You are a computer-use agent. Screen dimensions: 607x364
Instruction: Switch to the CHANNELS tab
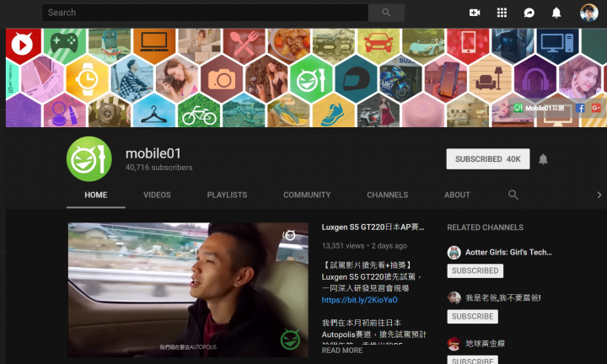pyautogui.click(x=388, y=195)
